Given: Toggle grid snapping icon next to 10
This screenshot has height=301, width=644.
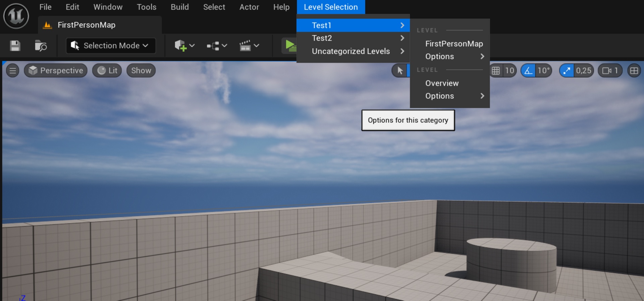Looking at the screenshot, I should coord(496,71).
